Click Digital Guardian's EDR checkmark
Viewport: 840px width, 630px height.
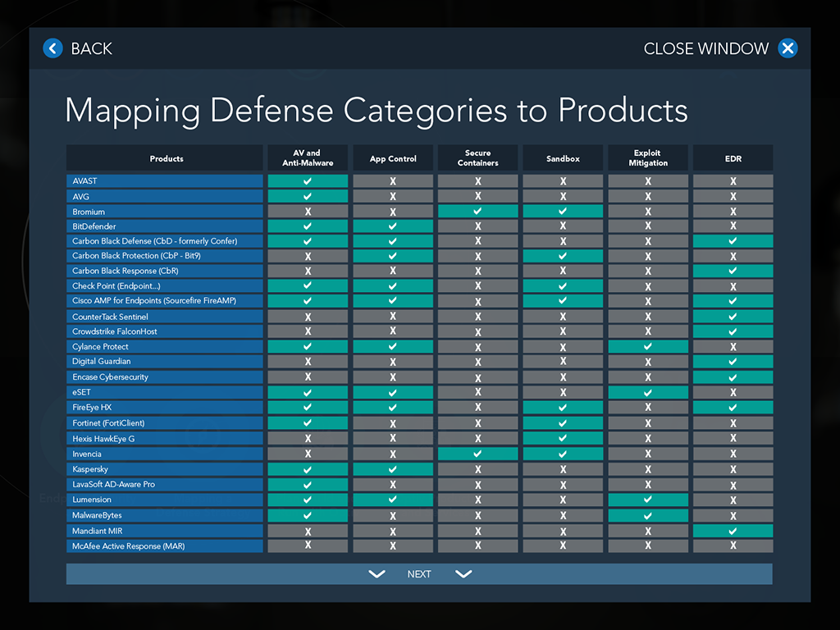coord(733,362)
